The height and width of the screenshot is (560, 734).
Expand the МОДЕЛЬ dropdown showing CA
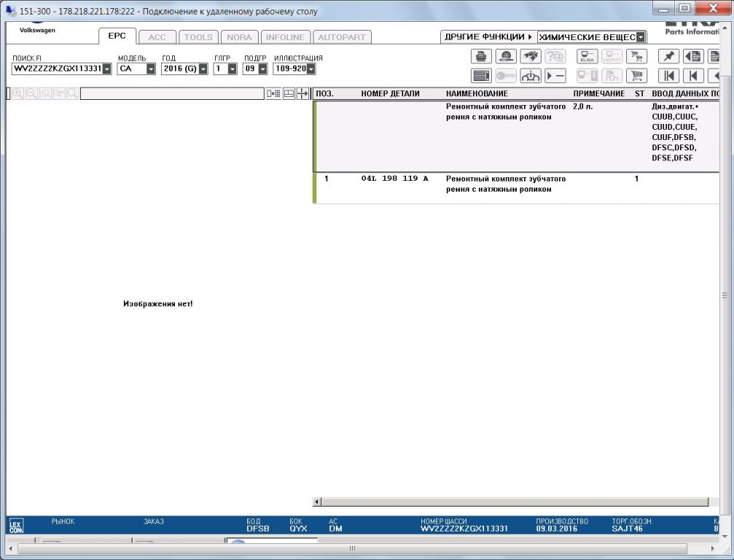[151, 69]
